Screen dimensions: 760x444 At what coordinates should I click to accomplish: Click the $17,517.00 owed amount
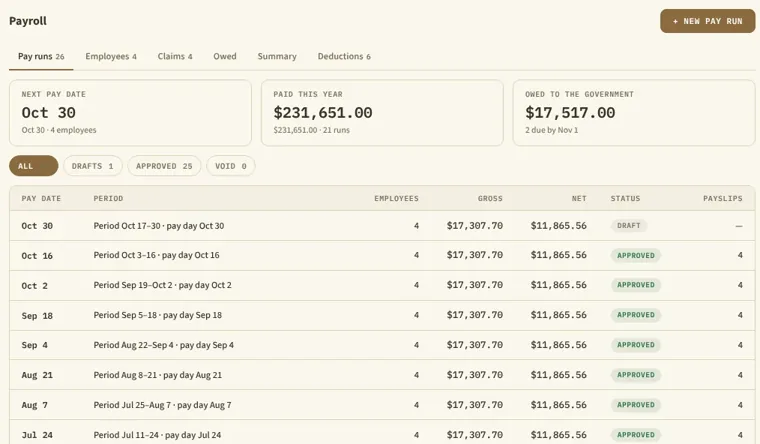coord(570,113)
